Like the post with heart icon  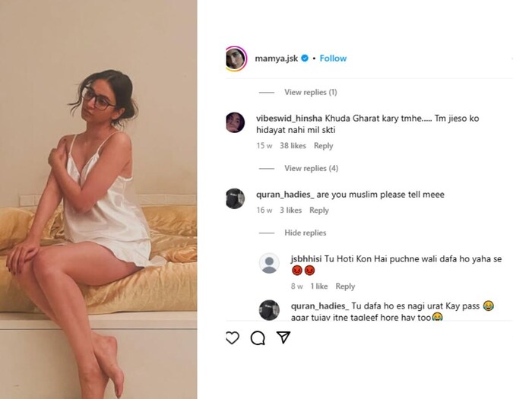(233, 338)
